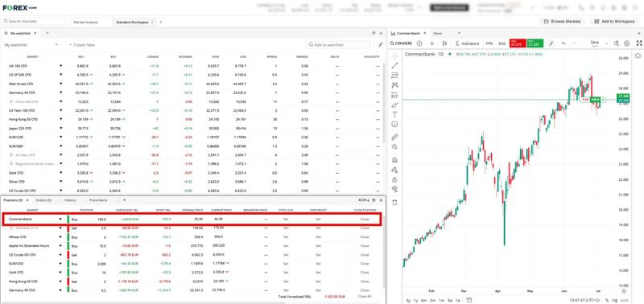This screenshot has height=304, width=644.
Task: Toggle hide all drawings eye icon
Action: (394, 189)
